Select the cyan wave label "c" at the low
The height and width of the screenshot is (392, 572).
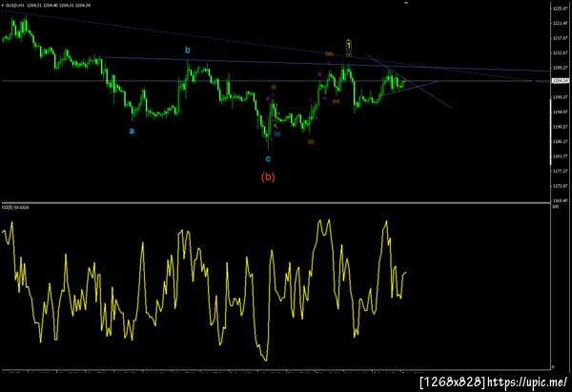[268, 158]
